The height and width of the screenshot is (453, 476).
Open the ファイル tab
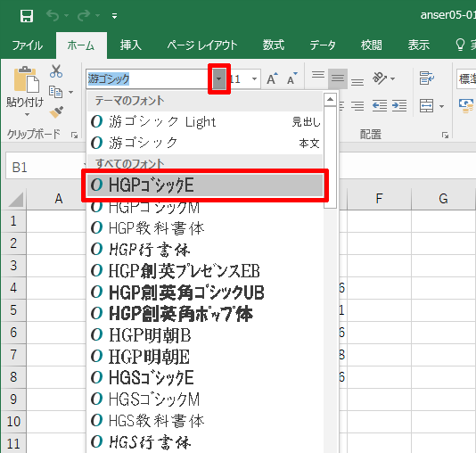(x=28, y=45)
